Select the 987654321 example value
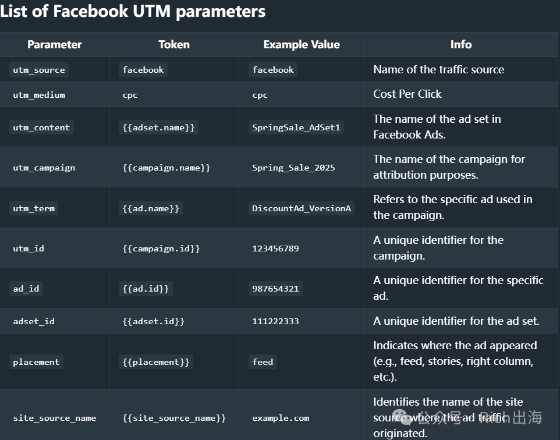The width and height of the screenshot is (560, 440). point(275,289)
